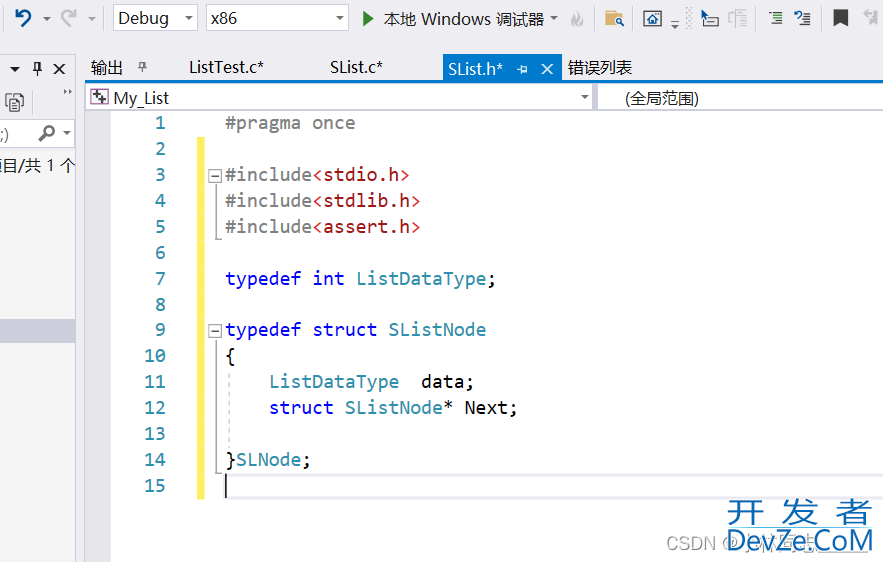Switch to the SList.c tab
This screenshot has height=562, width=883.
point(356,68)
